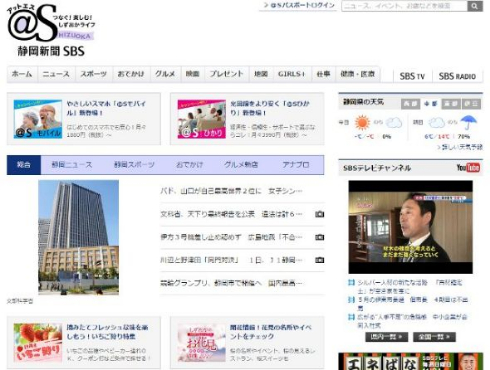
Task: Click the magnifier search button
Action: 475,6
